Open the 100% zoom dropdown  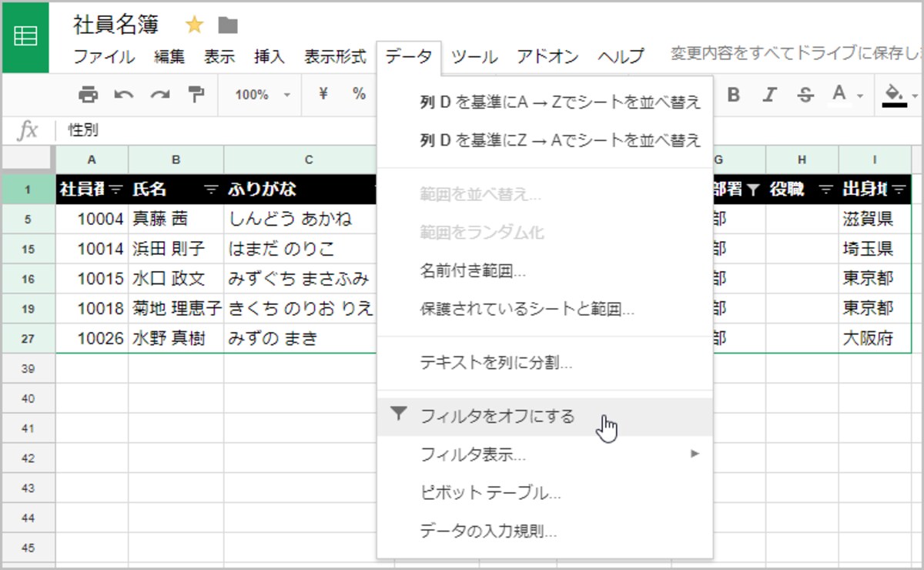263,95
